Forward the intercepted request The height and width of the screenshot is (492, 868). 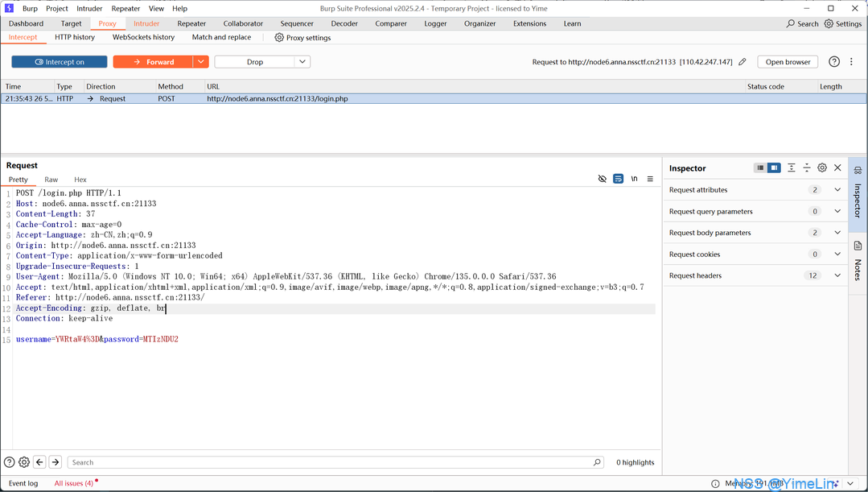tap(153, 62)
